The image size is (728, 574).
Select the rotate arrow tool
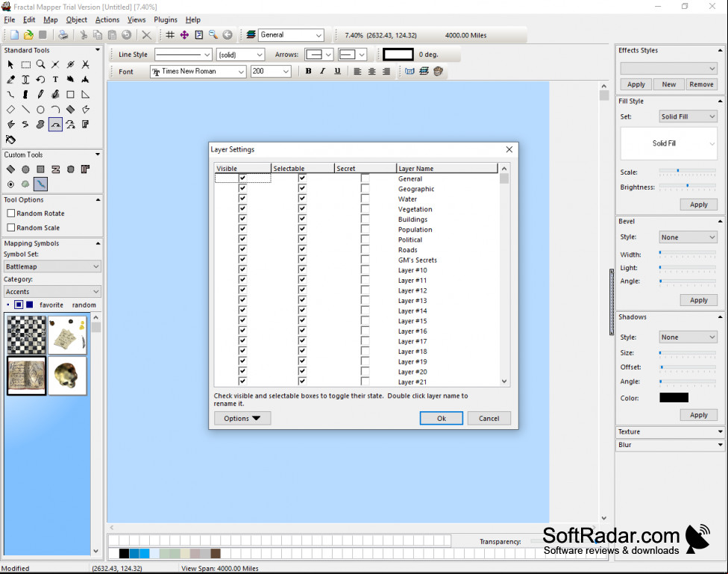41,79
